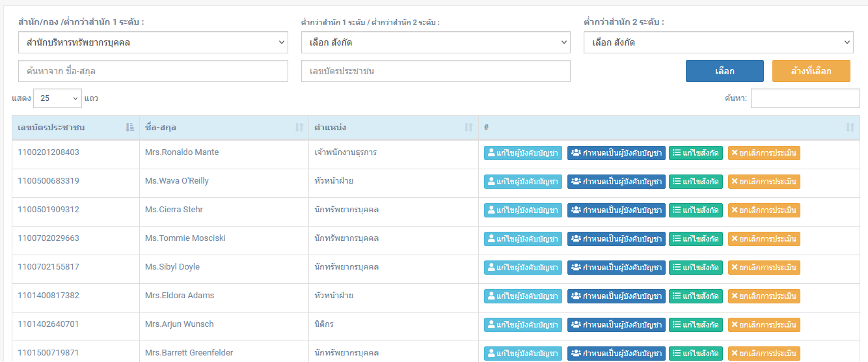The height and width of the screenshot is (362, 868).
Task: Click กำหนดเป็นผู้บังคับบัญชา for Ms.Tommie Mosciski
Action: [616, 239]
